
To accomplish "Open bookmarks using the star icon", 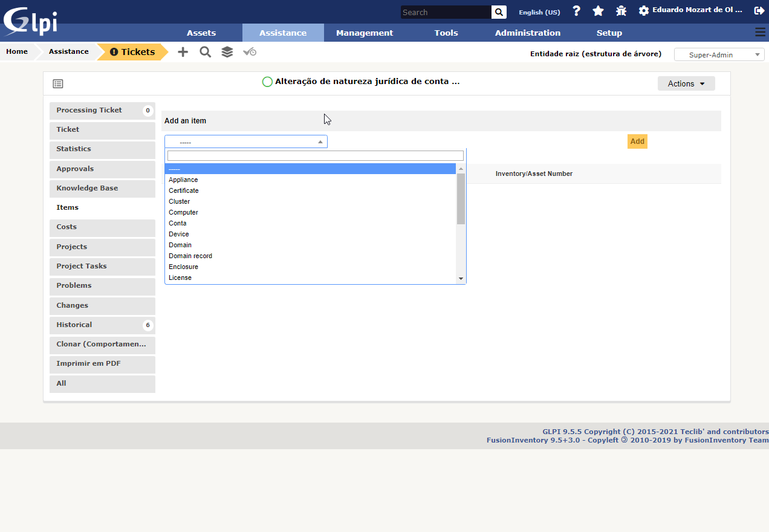I will pos(599,11).
